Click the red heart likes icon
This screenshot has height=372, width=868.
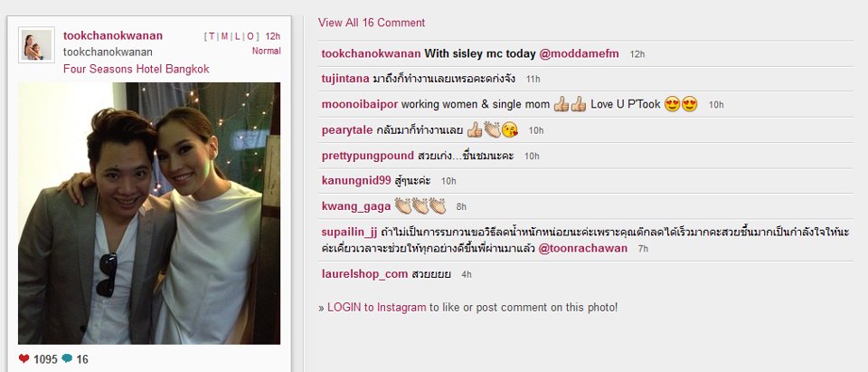tap(24, 358)
